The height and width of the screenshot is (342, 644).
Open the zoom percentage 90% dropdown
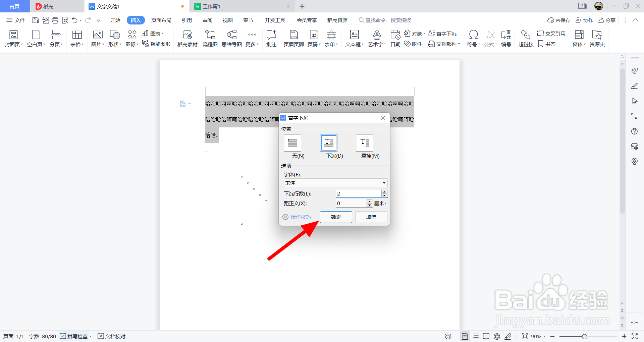(538, 336)
